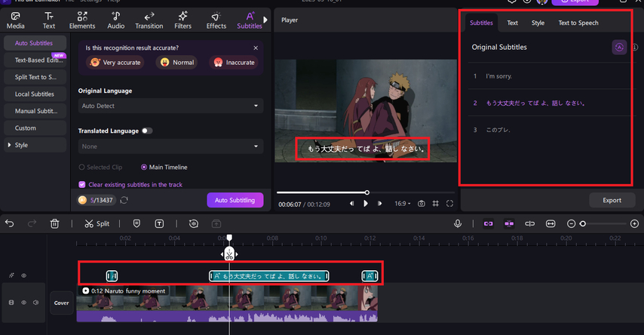Open the 16:9 aspect ratio dropdown
The width and height of the screenshot is (644, 335).
coord(403,204)
